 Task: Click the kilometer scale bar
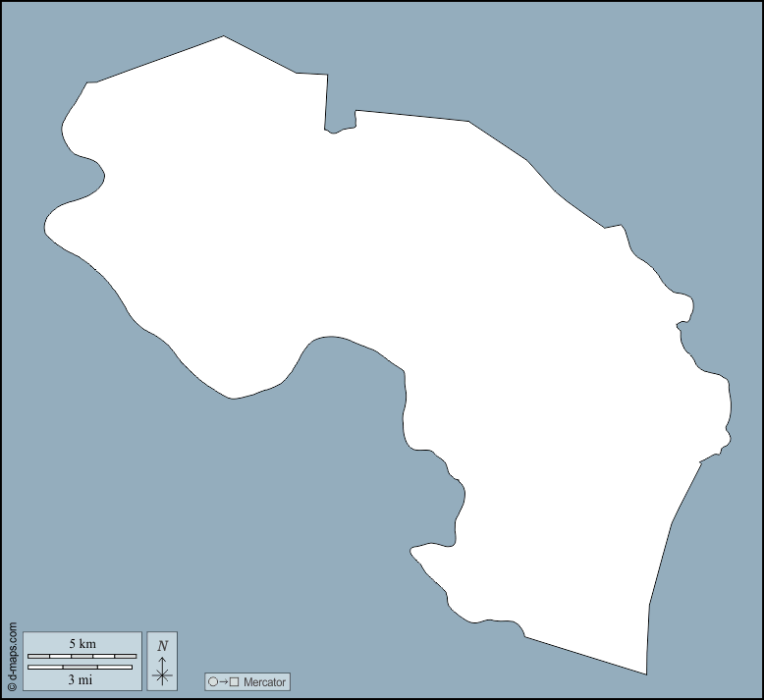pyautogui.click(x=82, y=656)
